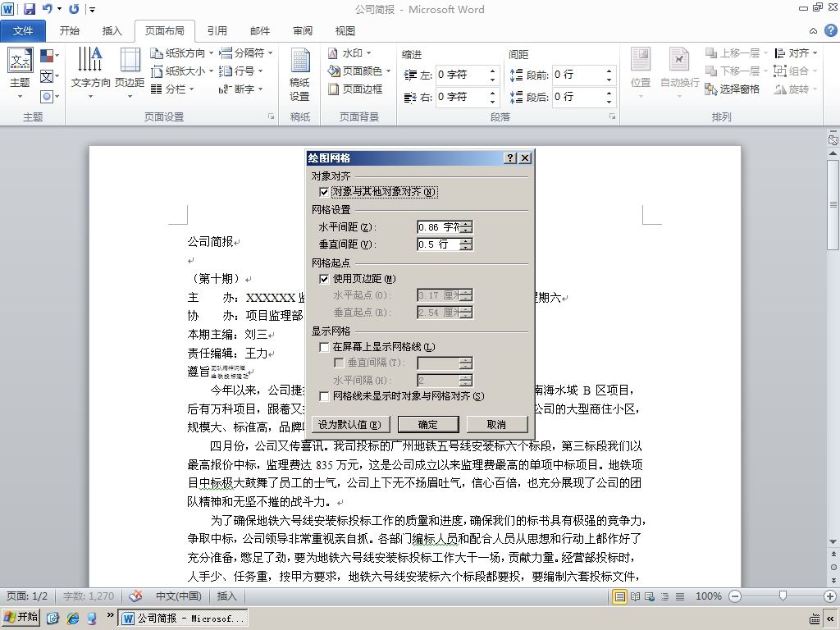840x630 pixels.
Task: Switch to full screen reading view icon
Action: (636, 596)
